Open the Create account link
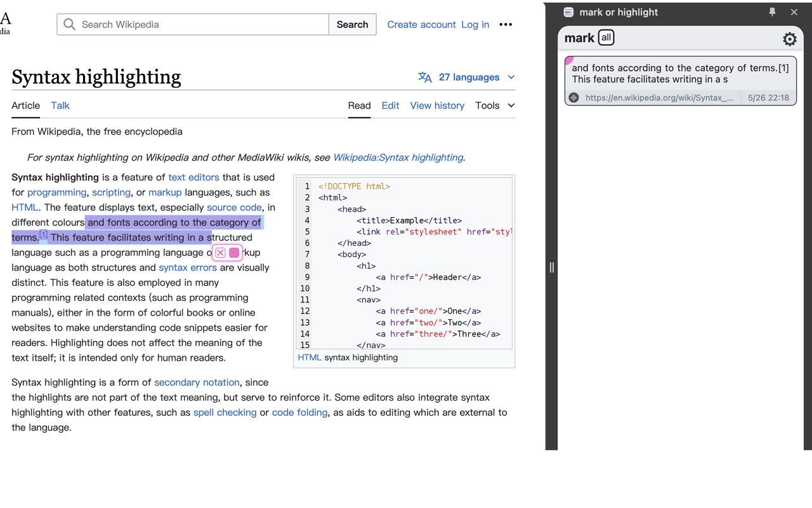 (x=421, y=25)
